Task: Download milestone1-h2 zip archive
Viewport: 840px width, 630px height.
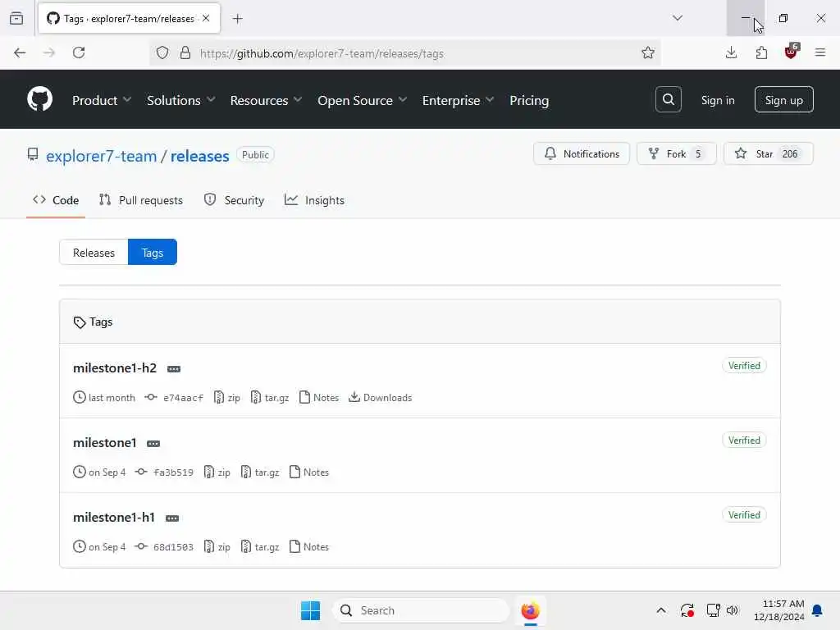Action: click(226, 398)
